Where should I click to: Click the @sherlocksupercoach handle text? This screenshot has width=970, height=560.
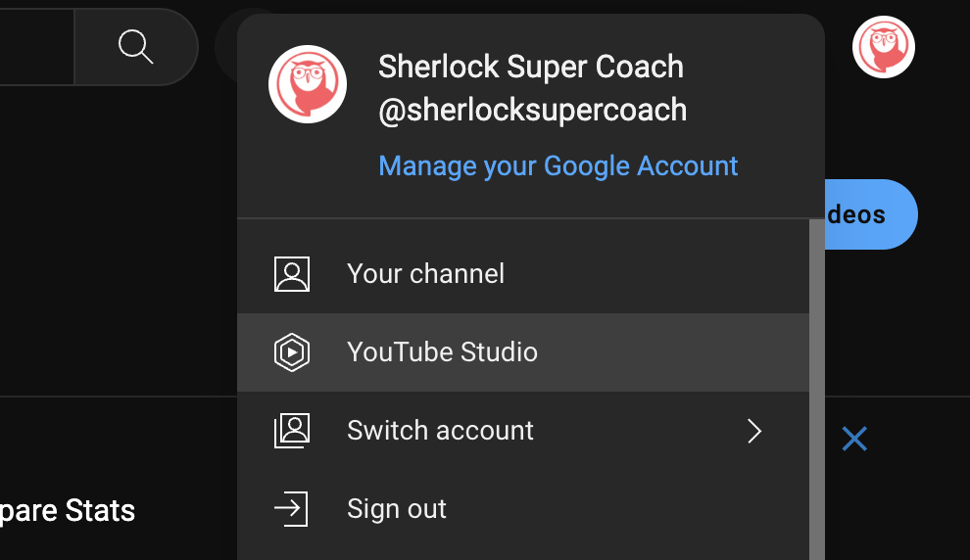532,110
